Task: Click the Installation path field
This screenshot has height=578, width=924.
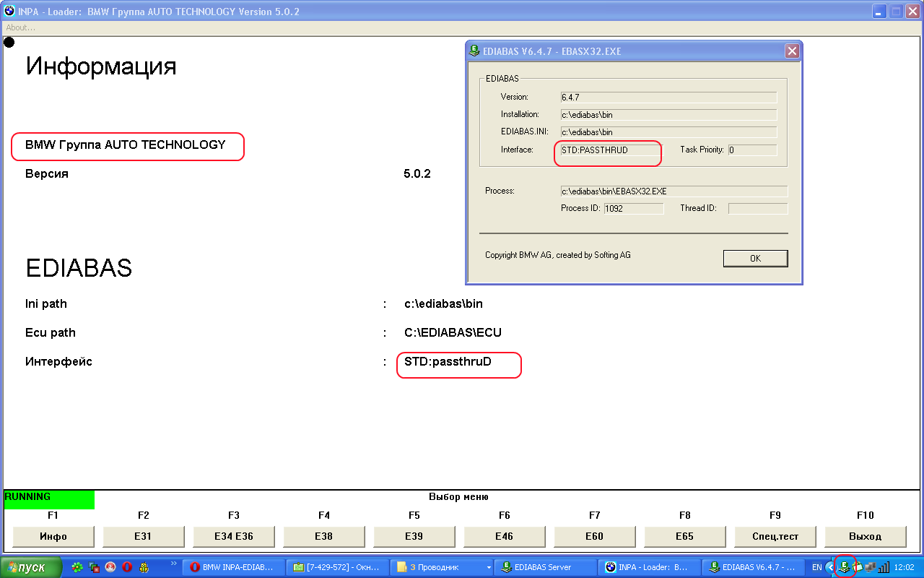Action: [668, 114]
